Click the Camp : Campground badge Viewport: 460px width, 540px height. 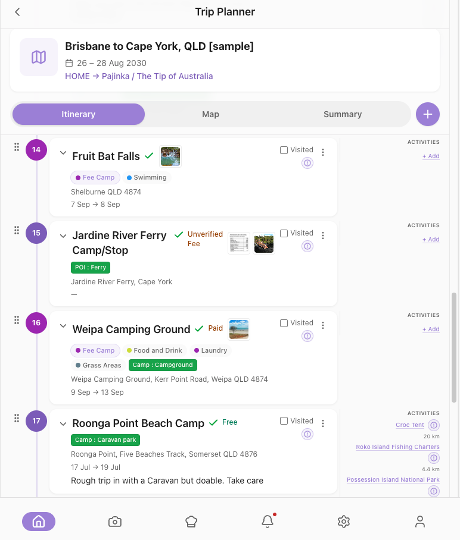click(163, 365)
